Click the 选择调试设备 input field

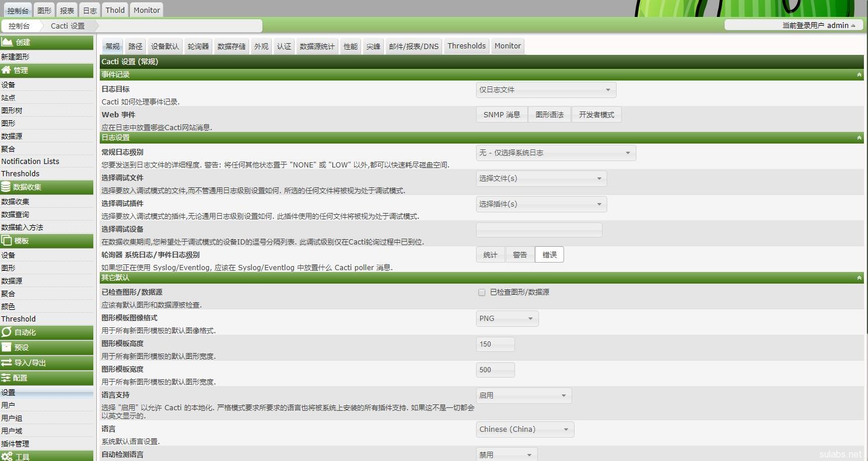539,230
